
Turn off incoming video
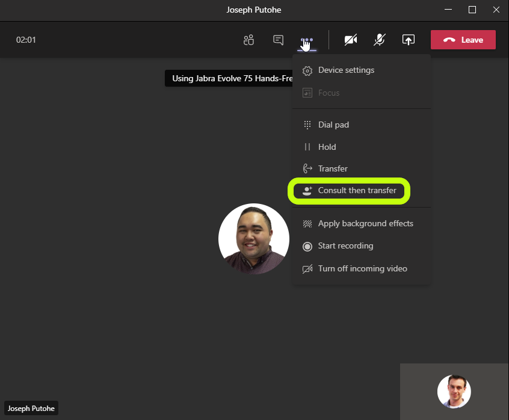click(x=362, y=269)
